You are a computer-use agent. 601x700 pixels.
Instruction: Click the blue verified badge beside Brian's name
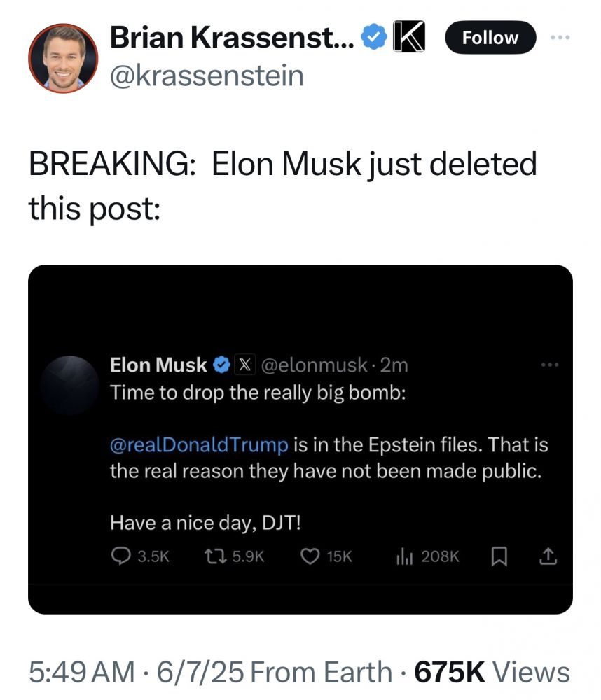(373, 38)
